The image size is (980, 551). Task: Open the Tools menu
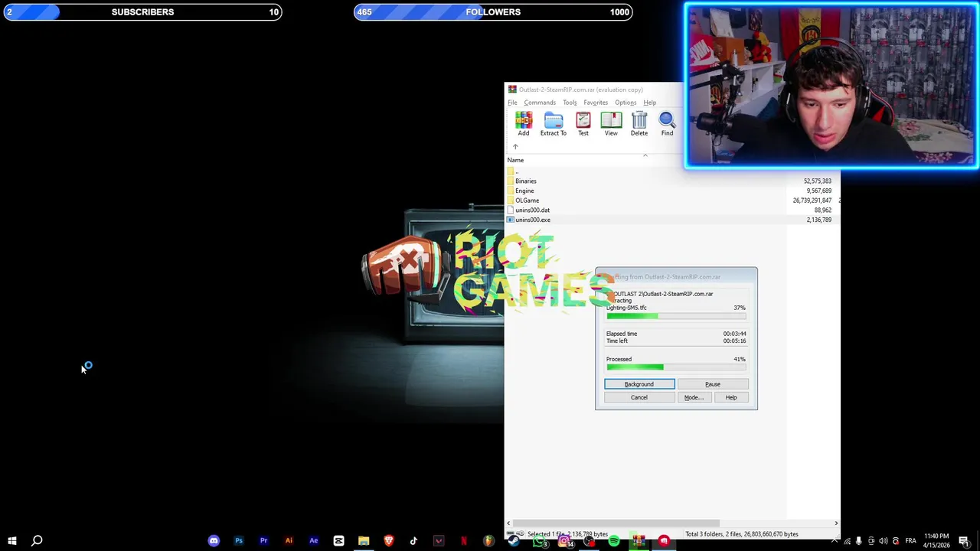570,103
